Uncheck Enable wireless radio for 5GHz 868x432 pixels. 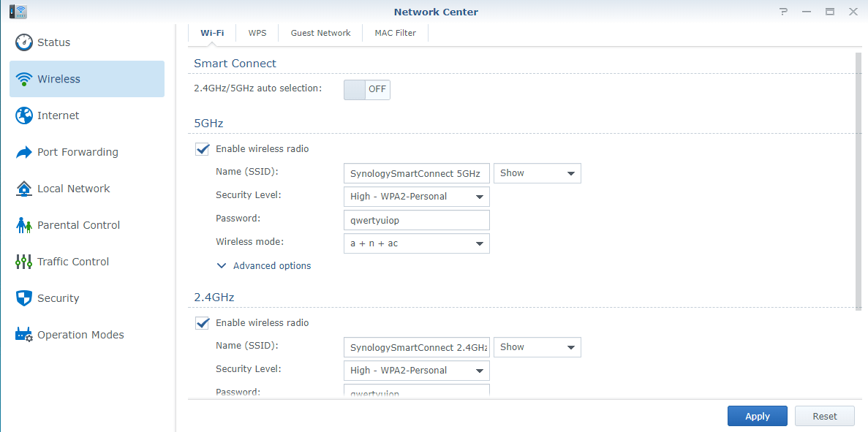point(203,149)
